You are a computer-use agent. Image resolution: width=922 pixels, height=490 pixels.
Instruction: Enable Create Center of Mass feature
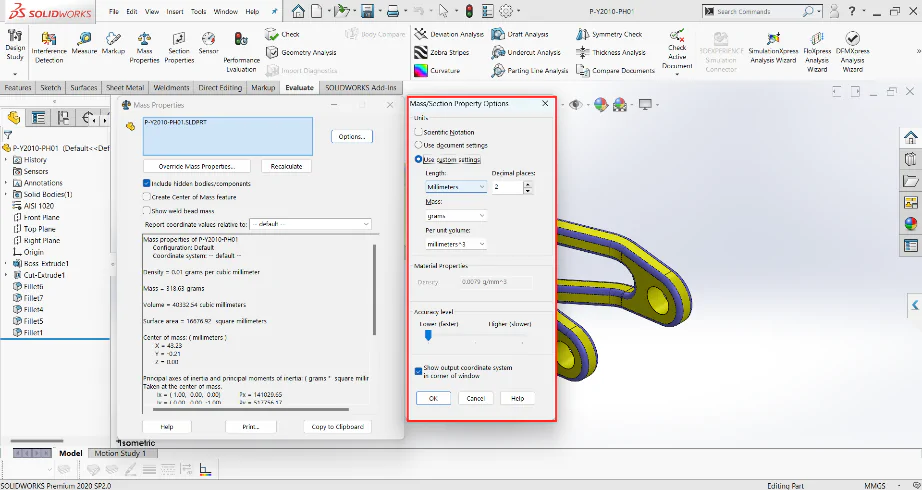tap(146, 197)
